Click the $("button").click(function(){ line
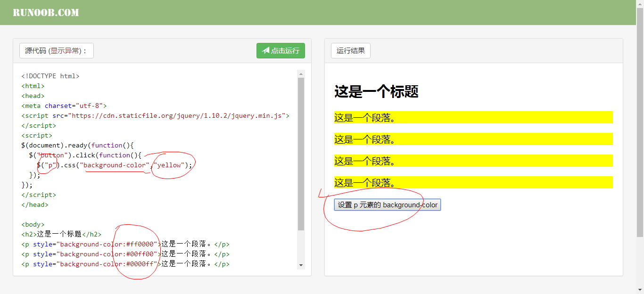This screenshot has width=644, height=294. pos(85,155)
